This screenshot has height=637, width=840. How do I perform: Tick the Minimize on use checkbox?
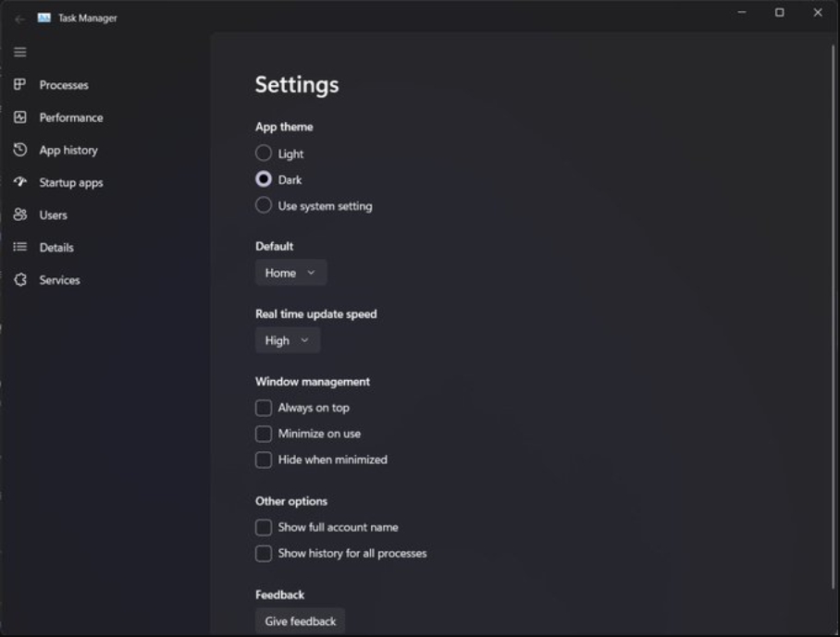263,434
